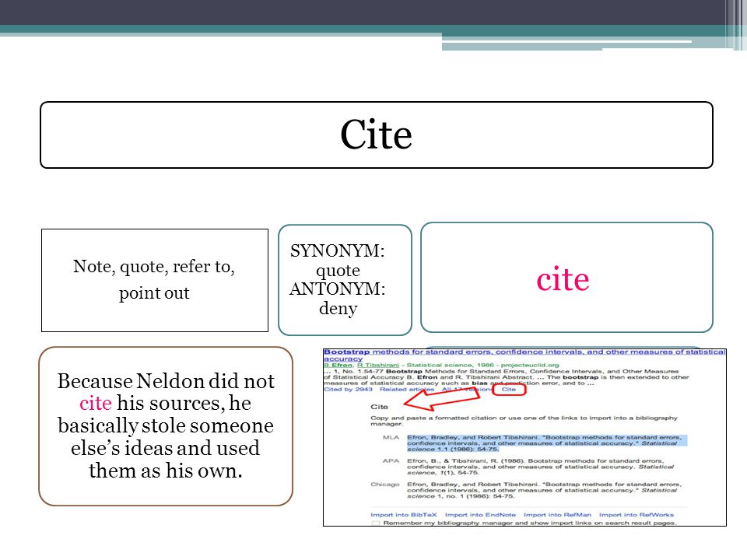Open the 'Bootstrap methods for standard errors' article title link
The height and width of the screenshot is (560, 747).
pos(524,355)
